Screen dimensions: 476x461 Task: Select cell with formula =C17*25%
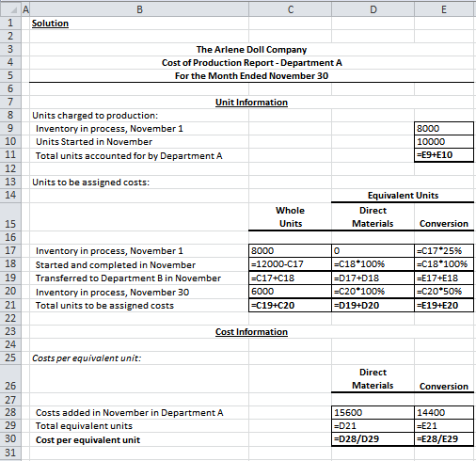pyautogui.click(x=444, y=250)
